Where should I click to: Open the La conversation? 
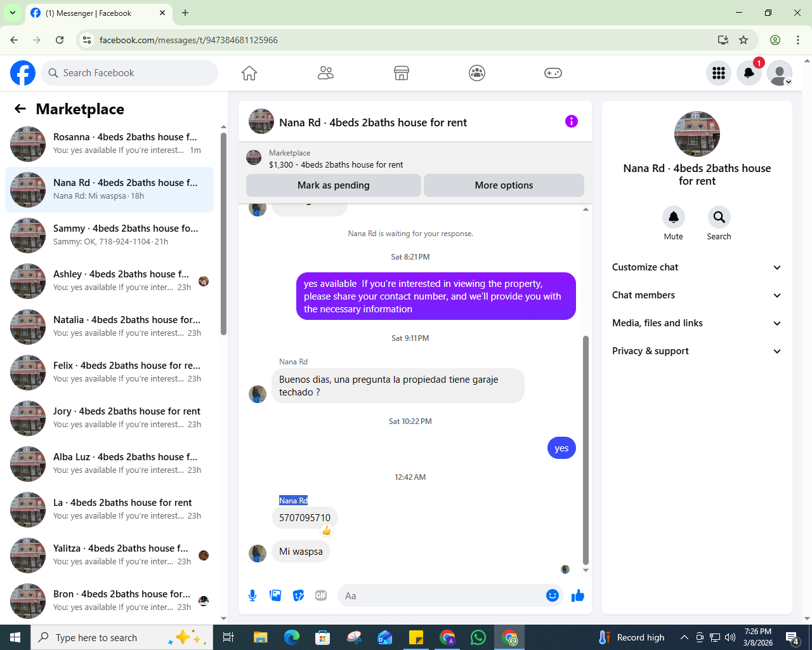109,510
